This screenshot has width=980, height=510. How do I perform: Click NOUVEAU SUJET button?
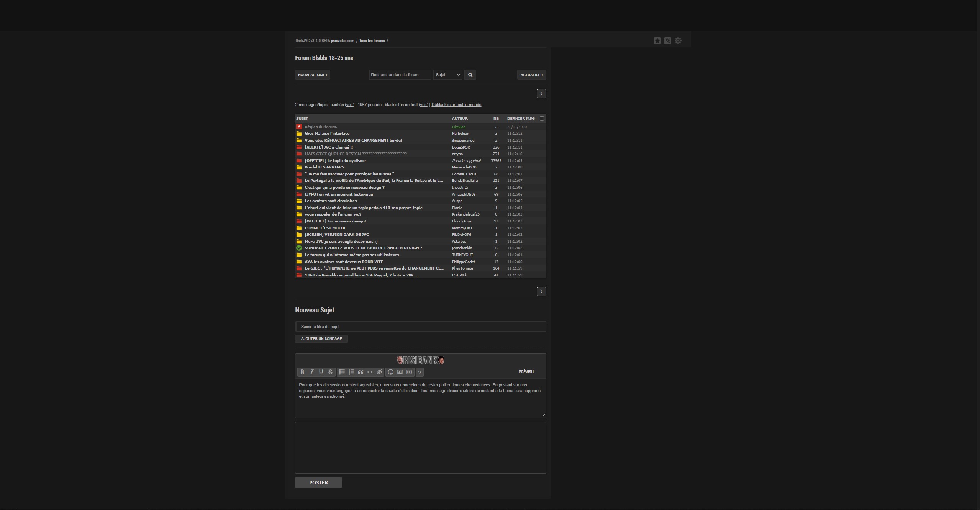coord(313,75)
